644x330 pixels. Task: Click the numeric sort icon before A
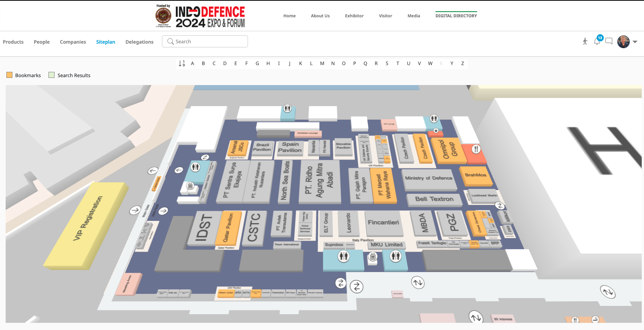click(x=182, y=63)
